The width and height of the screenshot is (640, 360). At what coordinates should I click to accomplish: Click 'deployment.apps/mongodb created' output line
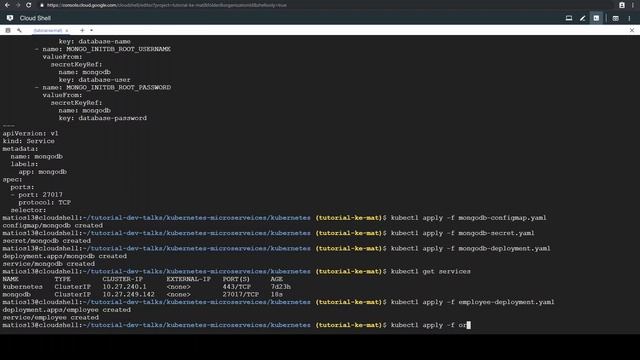(64, 256)
